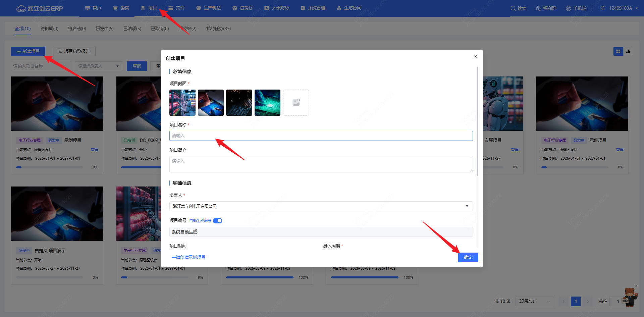Click the 新建项目 button

point(28,51)
